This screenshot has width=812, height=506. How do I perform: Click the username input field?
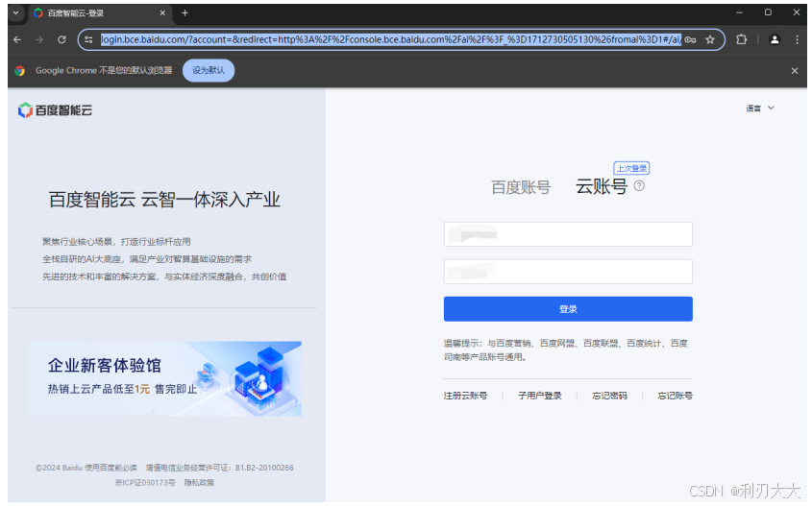point(568,234)
